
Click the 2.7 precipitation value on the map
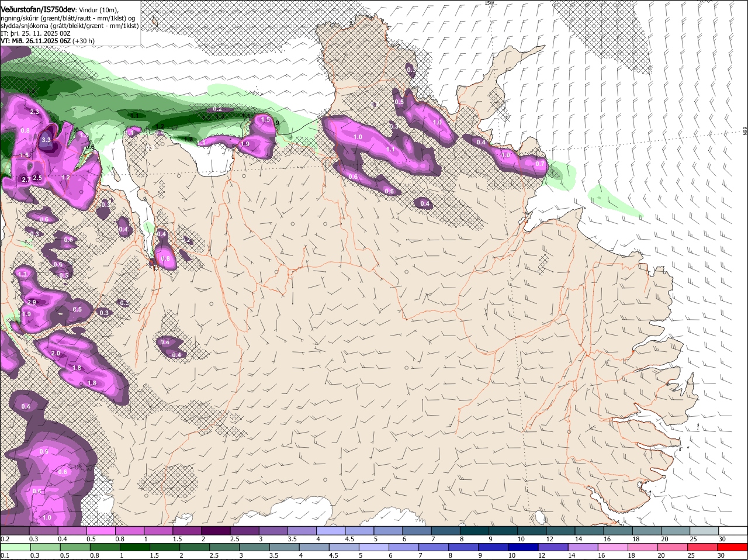pos(26,179)
